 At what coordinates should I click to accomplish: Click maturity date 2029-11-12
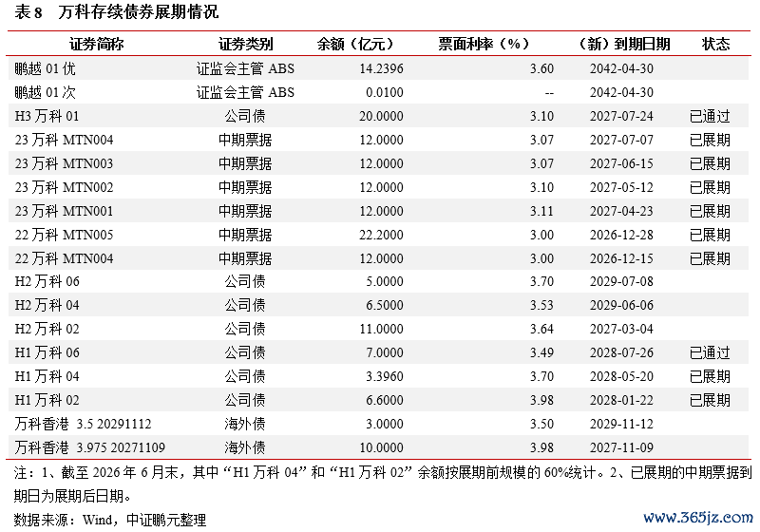(x=621, y=424)
